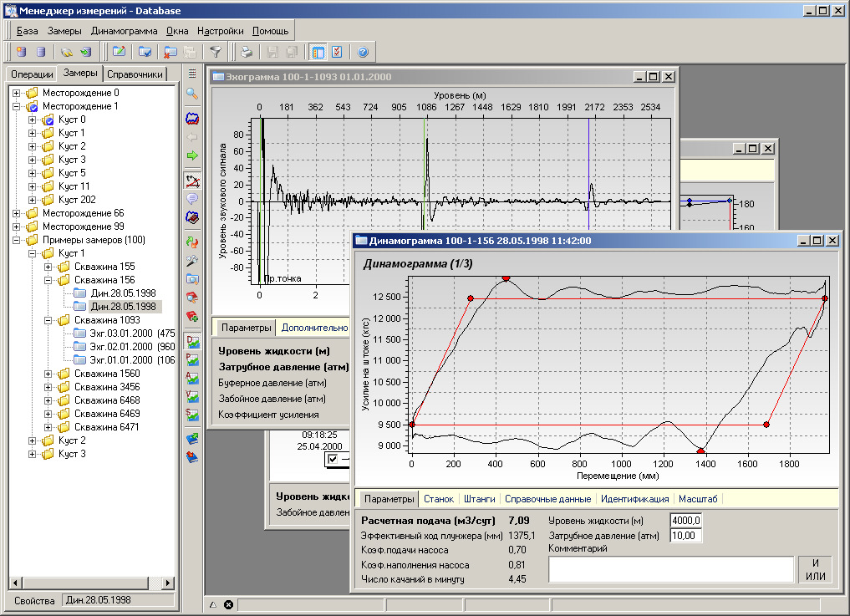Expand the Месторождение 66 tree node
Image resolution: width=850 pixels, height=616 pixels.
pos(18,213)
